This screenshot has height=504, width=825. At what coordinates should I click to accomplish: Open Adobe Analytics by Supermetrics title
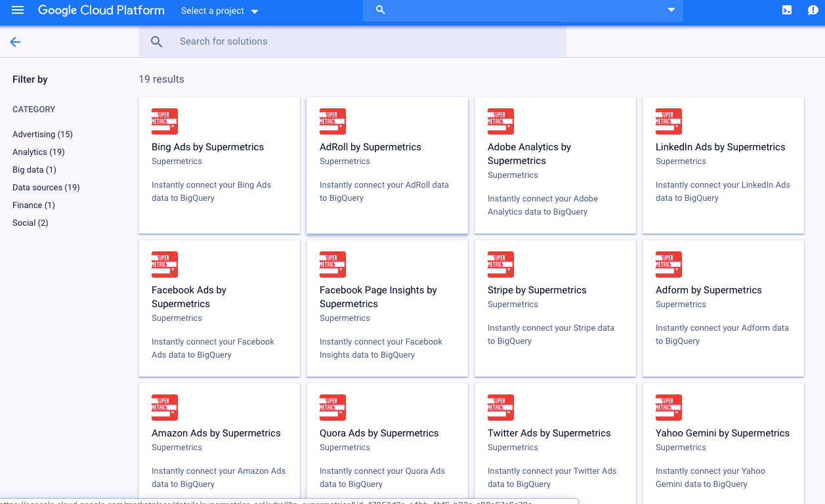[529, 154]
